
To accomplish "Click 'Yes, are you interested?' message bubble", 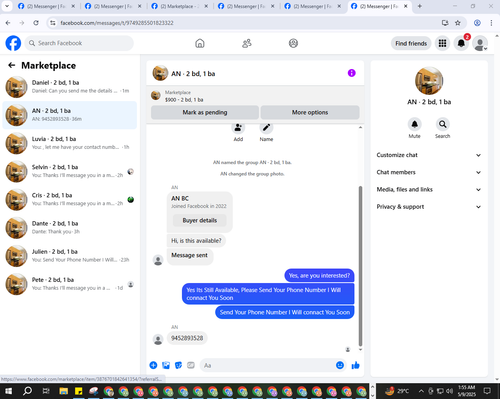I will (x=319, y=276).
